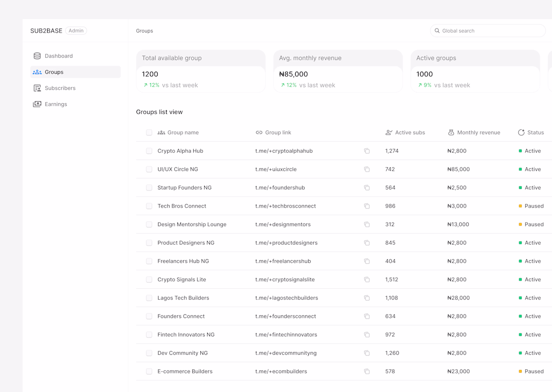This screenshot has width=552, height=392.
Task: Click the Earnings money icon
Action: pos(37,104)
